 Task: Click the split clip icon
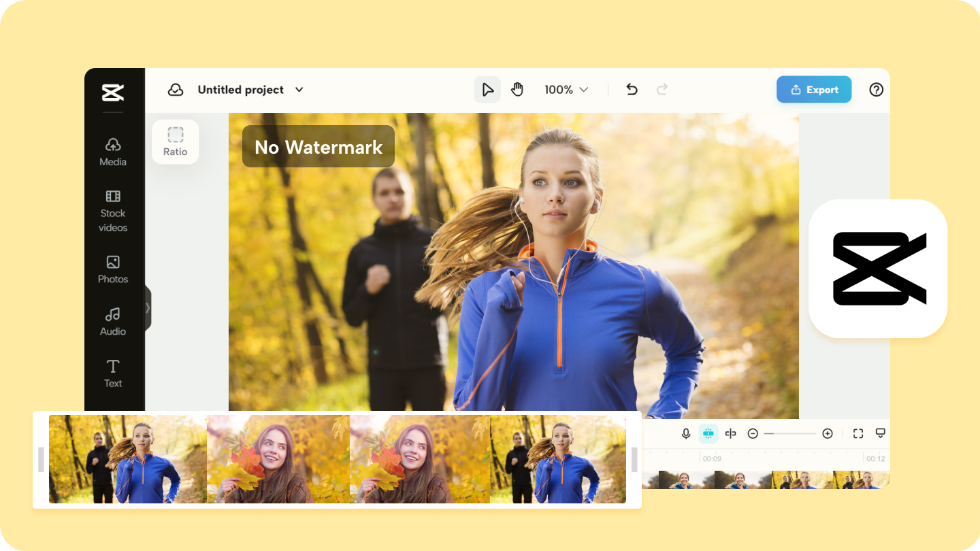[731, 433]
